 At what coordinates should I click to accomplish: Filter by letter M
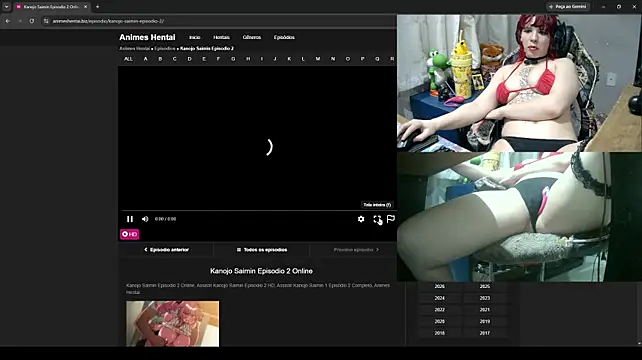coord(318,59)
